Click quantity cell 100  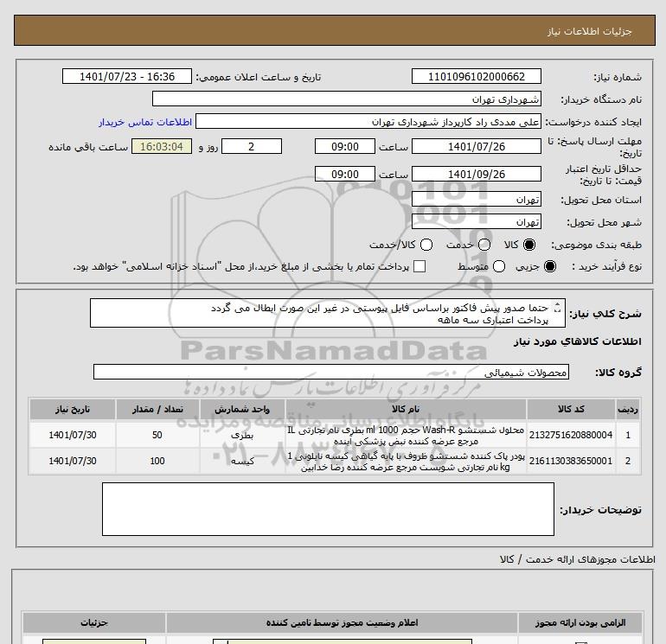[x=157, y=461]
